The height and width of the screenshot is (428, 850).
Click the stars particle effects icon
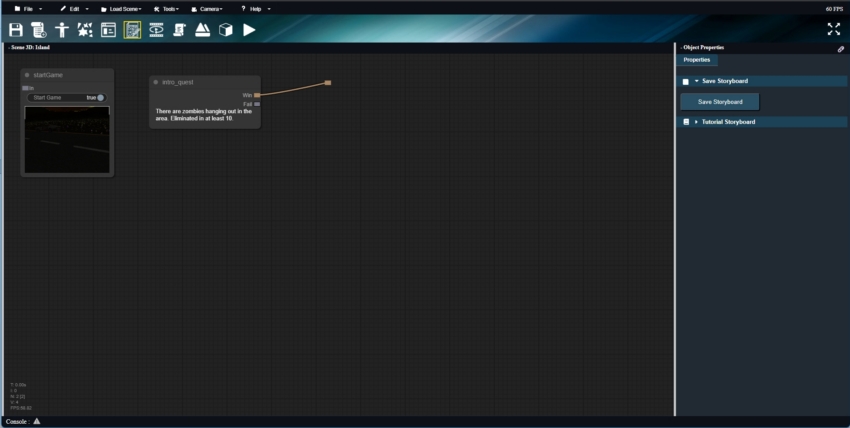(x=85, y=30)
